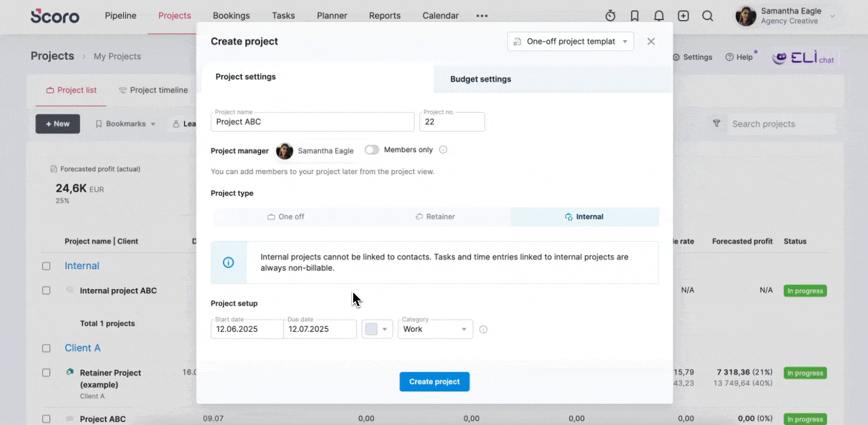This screenshot has width=868, height=425.
Task: Click the Projects navigation item
Action: 175,16
